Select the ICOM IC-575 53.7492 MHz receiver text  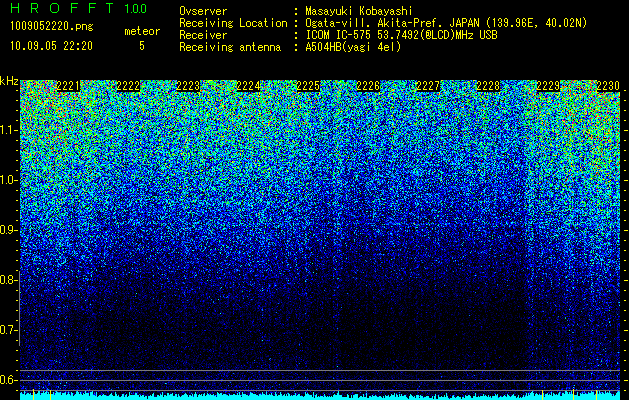point(401,35)
